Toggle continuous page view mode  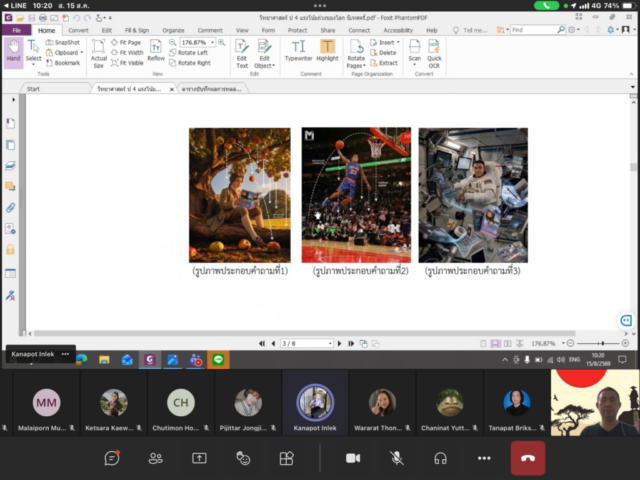495,344
